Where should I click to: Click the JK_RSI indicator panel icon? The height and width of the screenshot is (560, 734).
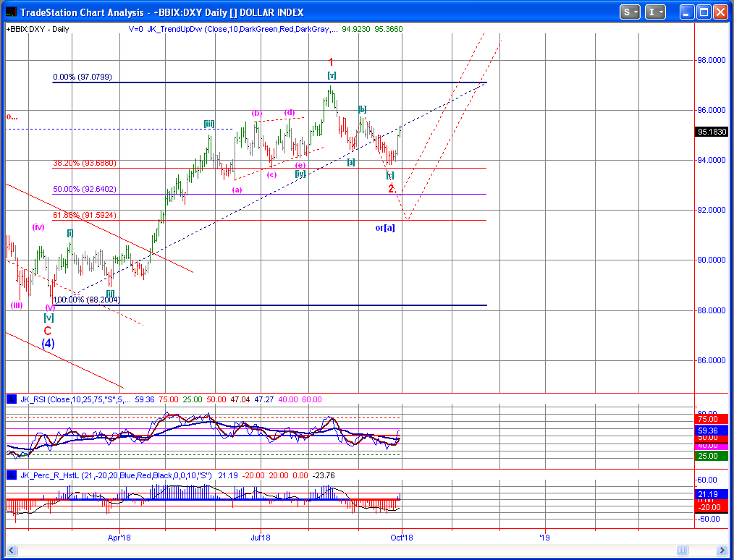click(12, 399)
